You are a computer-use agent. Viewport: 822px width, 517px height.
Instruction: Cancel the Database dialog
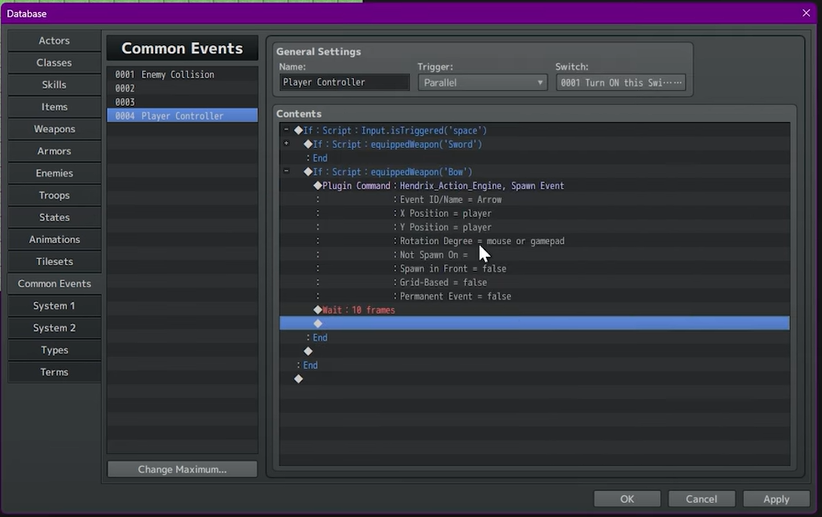pos(701,499)
